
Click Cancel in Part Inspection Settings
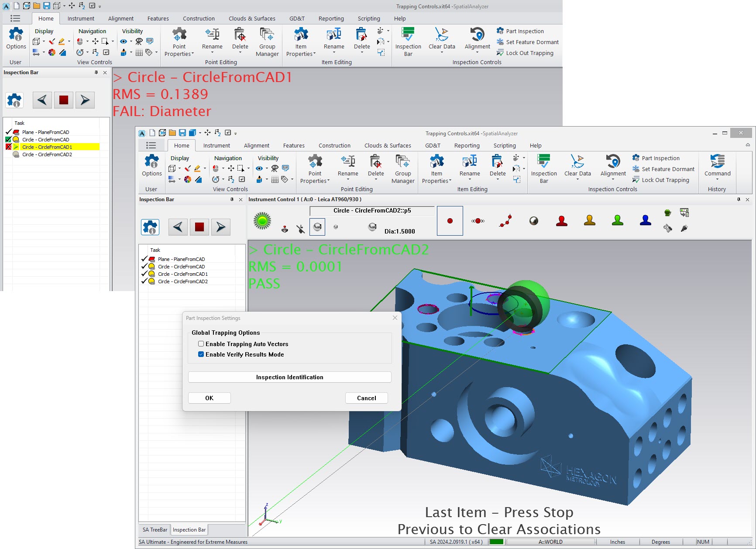tap(367, 398)
